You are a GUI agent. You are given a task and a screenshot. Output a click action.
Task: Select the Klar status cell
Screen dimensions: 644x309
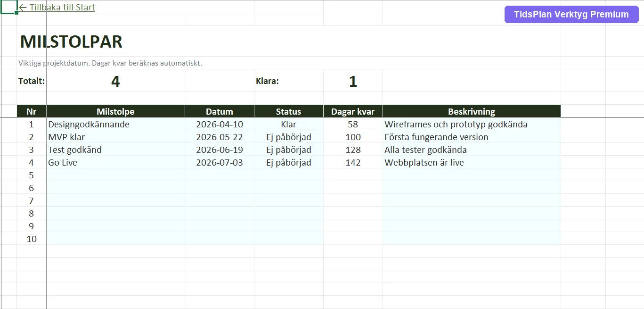click(288, 124)
